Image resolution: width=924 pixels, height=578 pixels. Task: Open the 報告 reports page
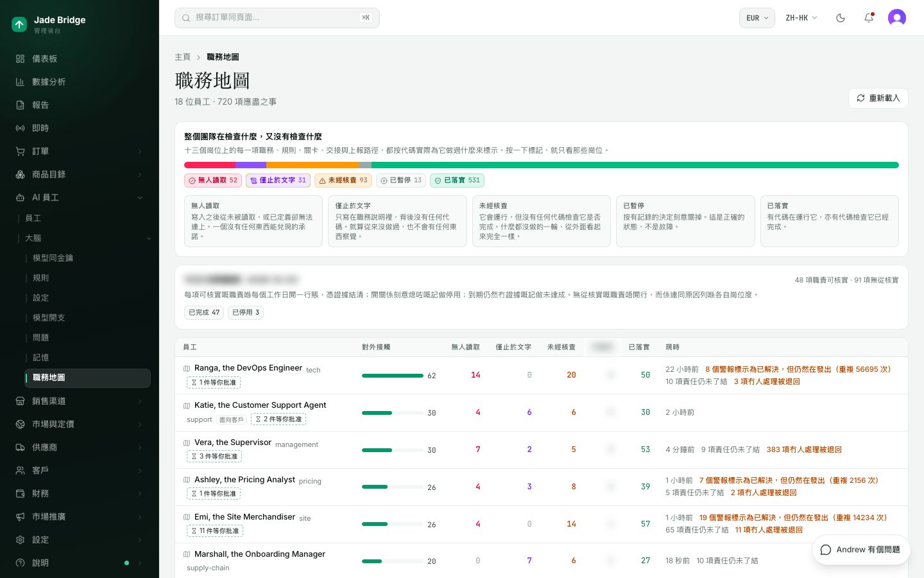(80, 105)
